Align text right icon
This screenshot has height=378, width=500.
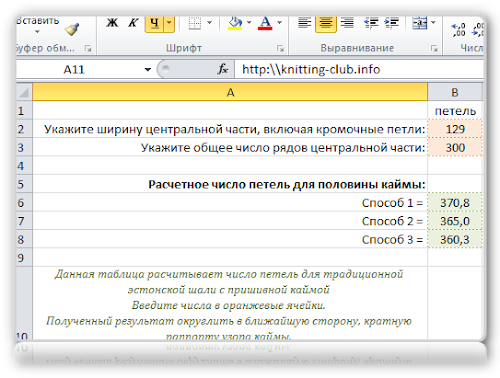point(347,23)
